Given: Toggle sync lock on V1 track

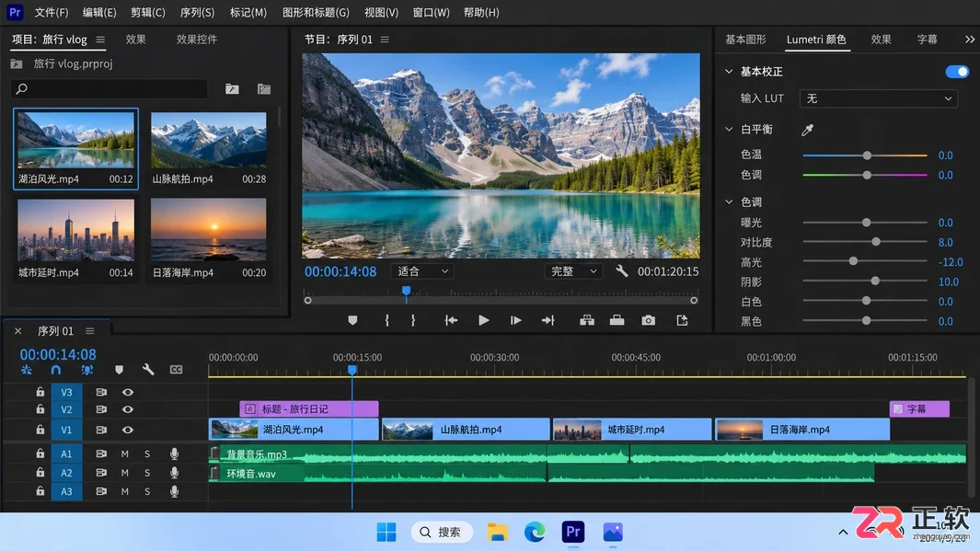Looking at the screenshot, I should click(100, 430).
